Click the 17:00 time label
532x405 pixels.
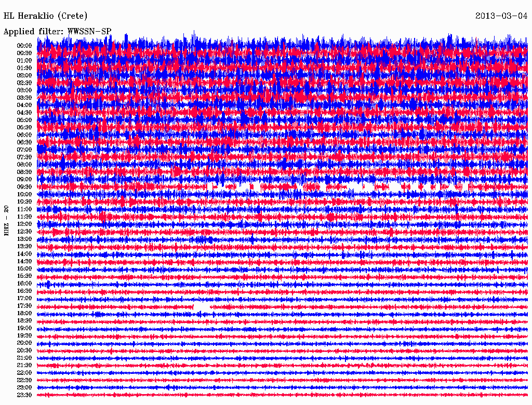pyautogui.click(x=24, y=298)
